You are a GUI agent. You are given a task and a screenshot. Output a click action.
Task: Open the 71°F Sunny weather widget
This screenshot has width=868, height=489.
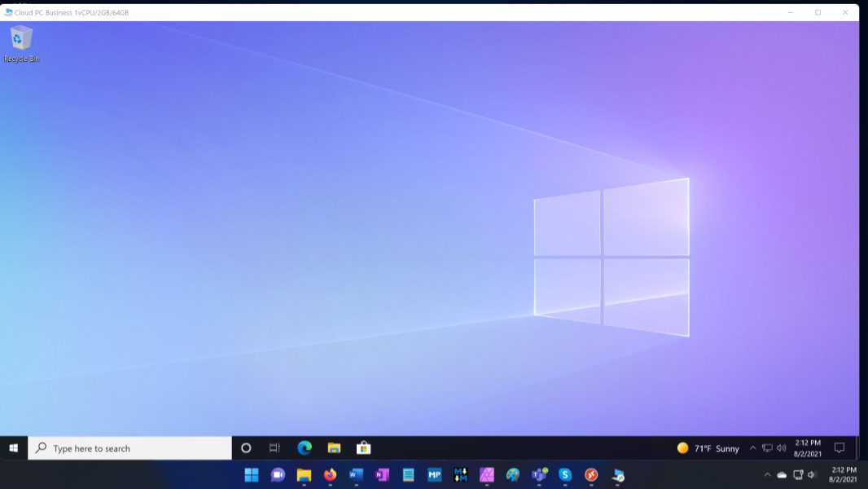pos(708,448)
